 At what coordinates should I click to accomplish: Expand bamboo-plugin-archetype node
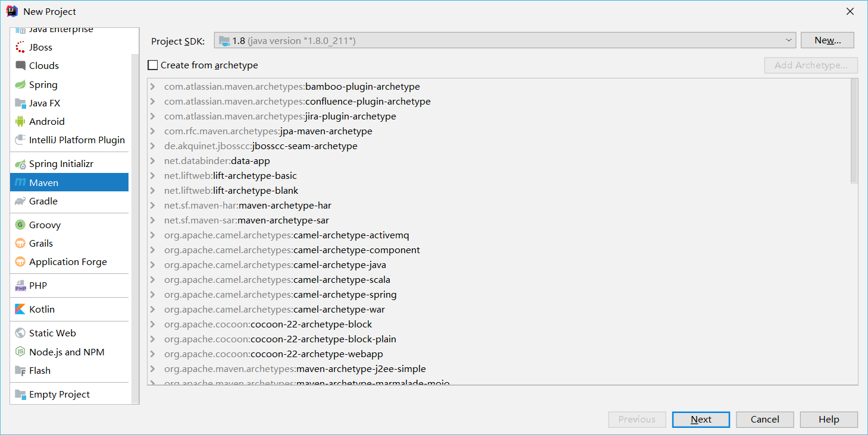pyautogui.click(x=153, y=87)
